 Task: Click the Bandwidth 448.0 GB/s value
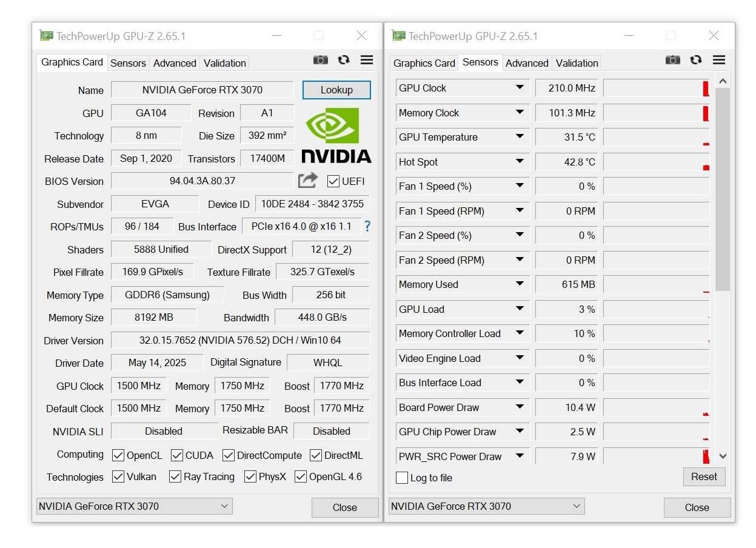(322, 317)
